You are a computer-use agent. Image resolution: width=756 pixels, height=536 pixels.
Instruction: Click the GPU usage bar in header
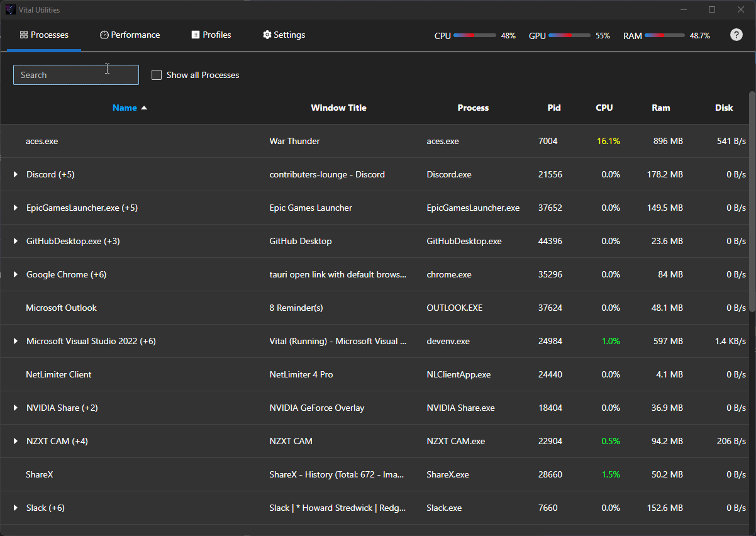[x=569, y=36]
